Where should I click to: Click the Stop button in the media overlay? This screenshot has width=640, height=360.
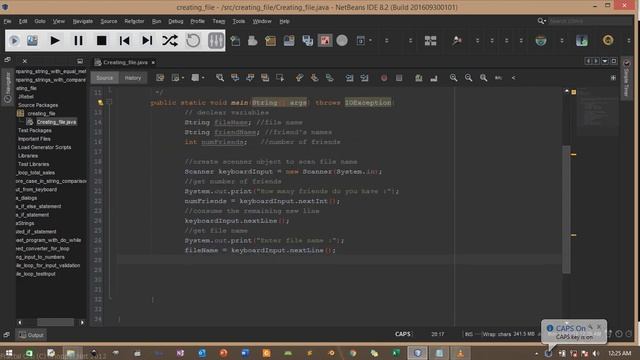point(101,40)
